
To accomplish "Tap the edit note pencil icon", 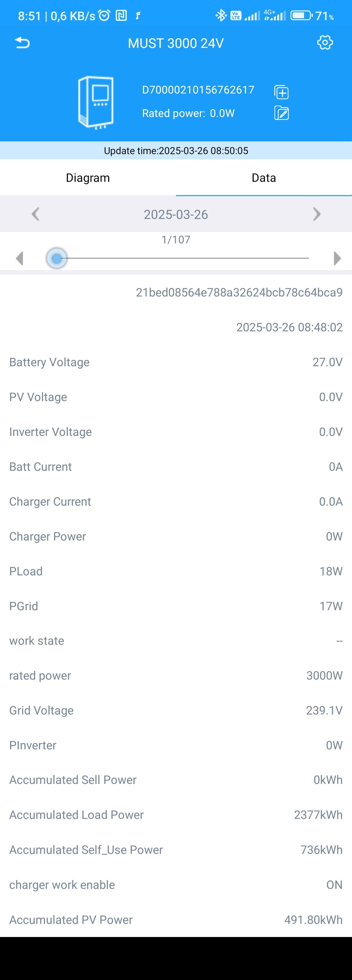I will pyautogui.click(x=282, y=113).
